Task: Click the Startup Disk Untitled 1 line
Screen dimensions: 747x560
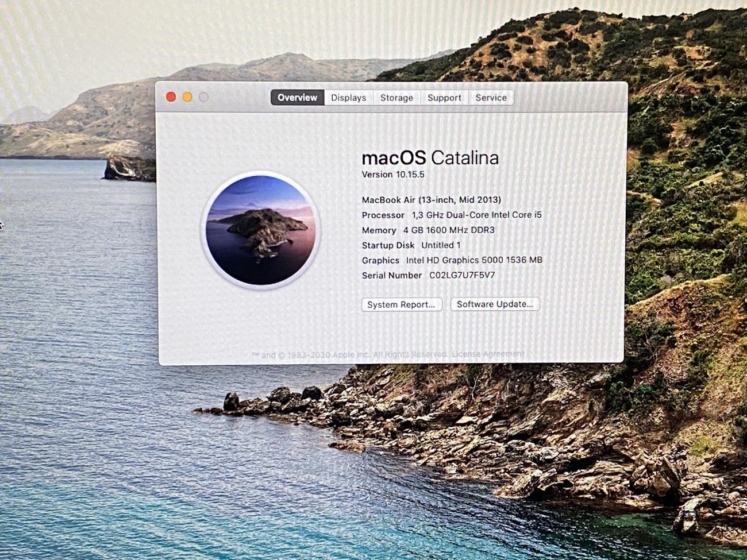Action: [x=411, y=245]
